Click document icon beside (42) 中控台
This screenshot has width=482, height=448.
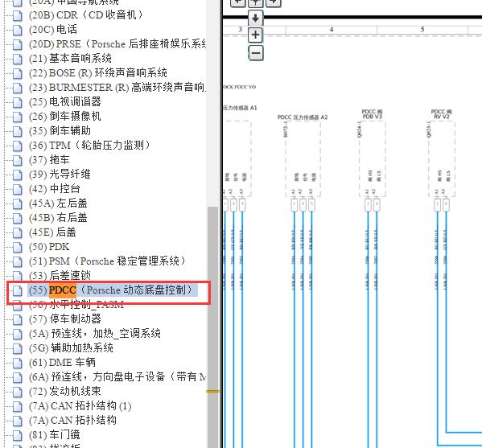point(18,189)
